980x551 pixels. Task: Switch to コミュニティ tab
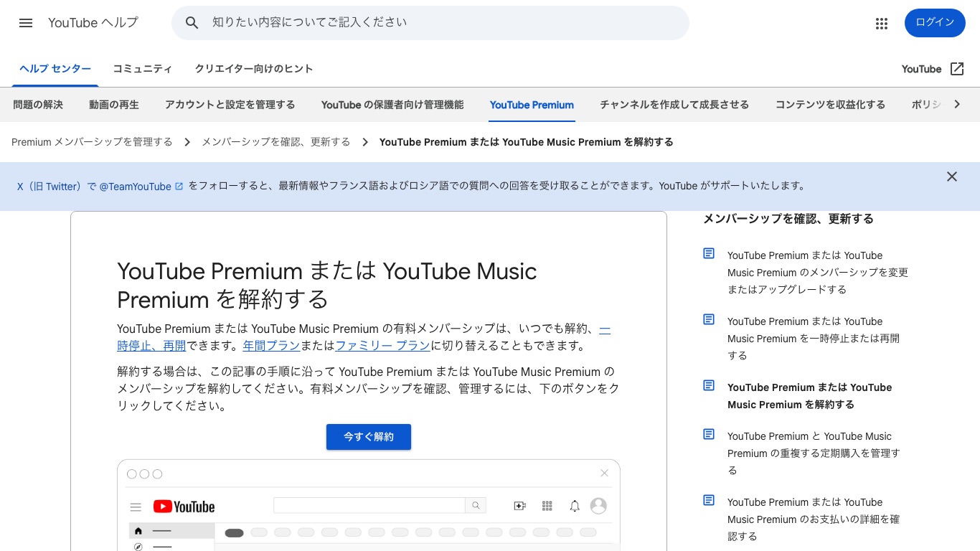click(142, 69)
